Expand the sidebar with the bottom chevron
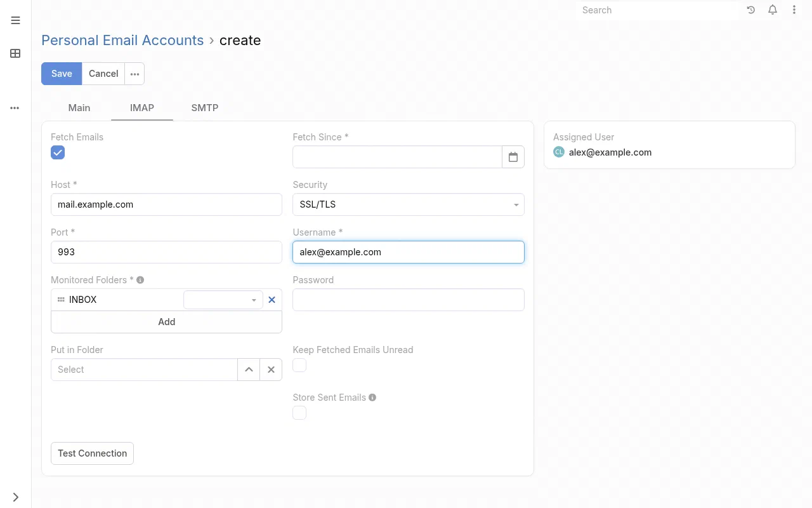 (x=15, y=497)
